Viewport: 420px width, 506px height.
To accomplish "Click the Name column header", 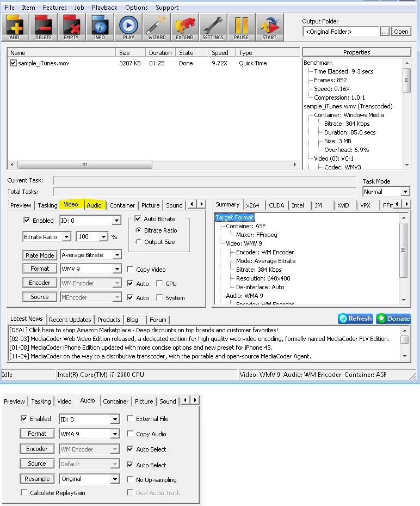I will (61, 53).
